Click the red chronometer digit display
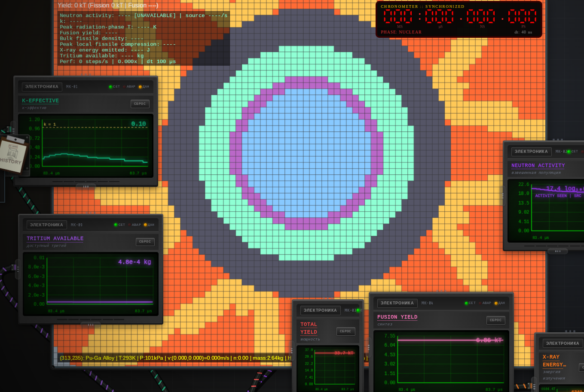This screenshot has height=392, width=584. 459,16
